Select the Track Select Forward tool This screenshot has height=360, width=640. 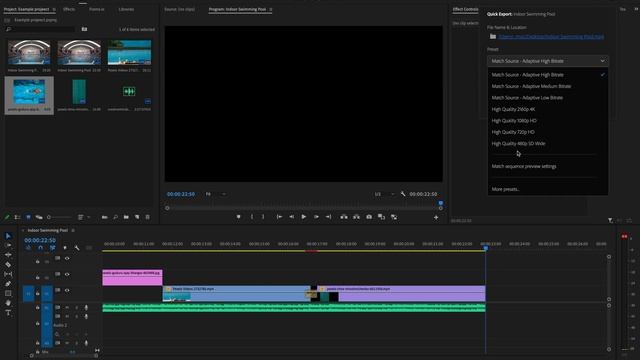[8, 245]
